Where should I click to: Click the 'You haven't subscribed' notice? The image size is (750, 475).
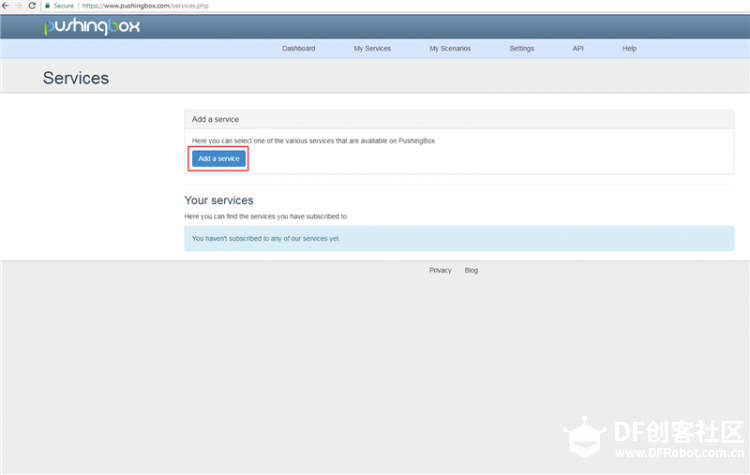(459, 238)
